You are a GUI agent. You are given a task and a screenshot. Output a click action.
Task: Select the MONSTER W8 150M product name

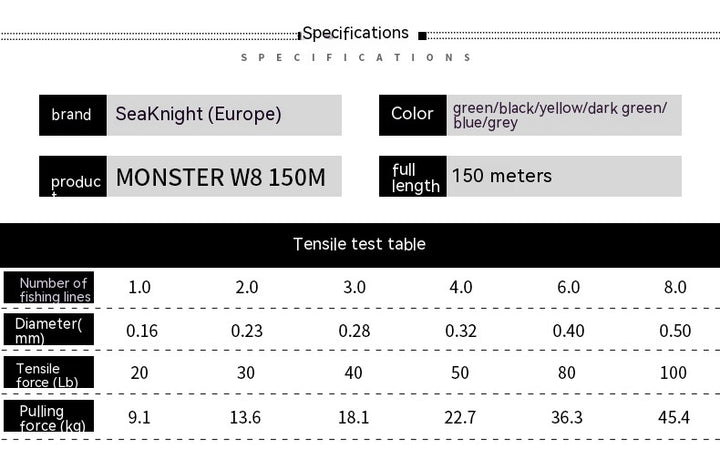click(x=220, y=178)
